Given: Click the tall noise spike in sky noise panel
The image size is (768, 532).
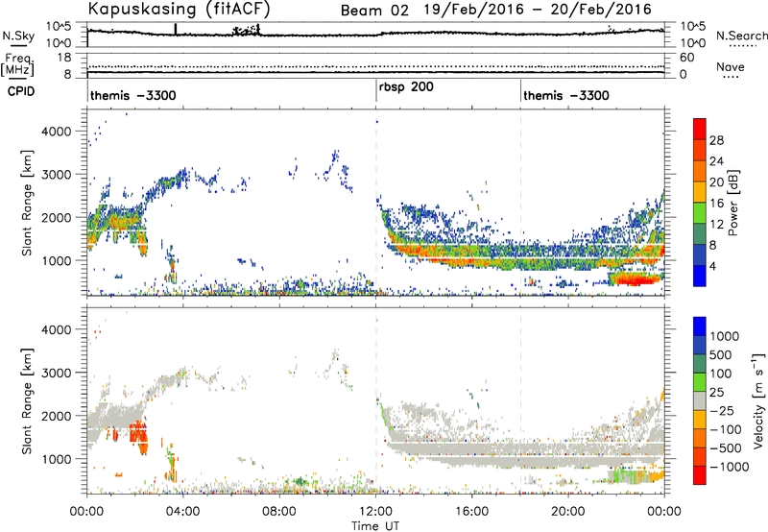Looking at the screenshot, I should click(176, 30).
